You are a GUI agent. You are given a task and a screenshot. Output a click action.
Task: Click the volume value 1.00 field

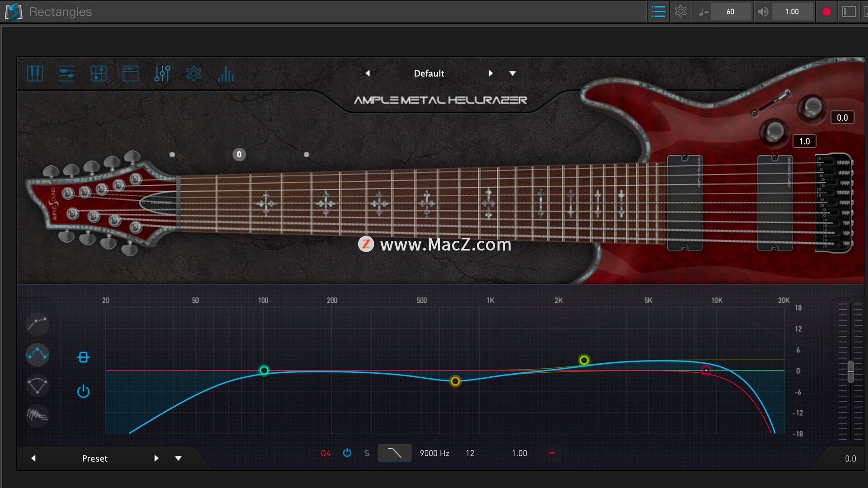point(792,12)
